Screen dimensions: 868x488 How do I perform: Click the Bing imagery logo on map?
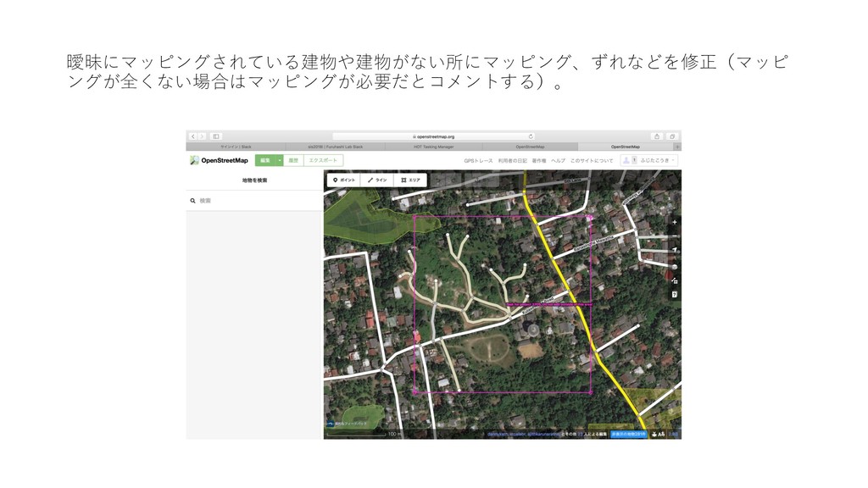point(331,424)
